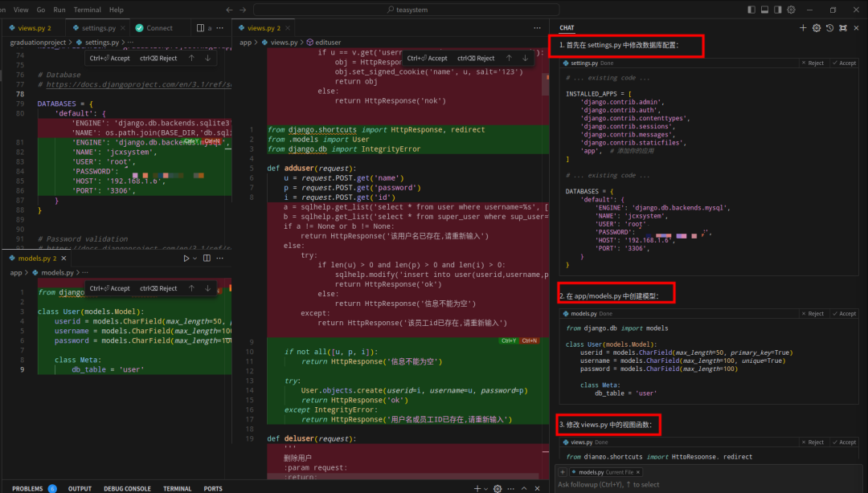The width and height of the screenshot is (868, 493).
Task: Select the middle-group views.py tab
Action: 264,27
